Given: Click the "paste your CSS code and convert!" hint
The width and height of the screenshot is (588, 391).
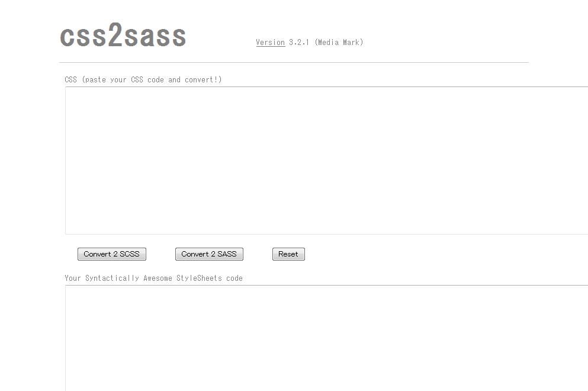Looking at the screenshot, I should pos(152,79).
